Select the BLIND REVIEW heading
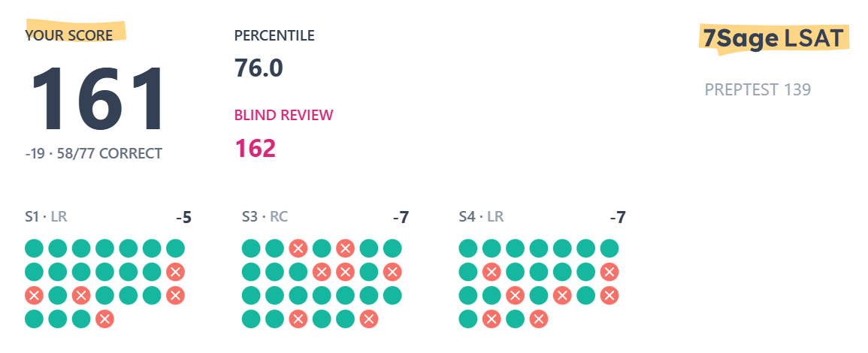 (284, 115)
